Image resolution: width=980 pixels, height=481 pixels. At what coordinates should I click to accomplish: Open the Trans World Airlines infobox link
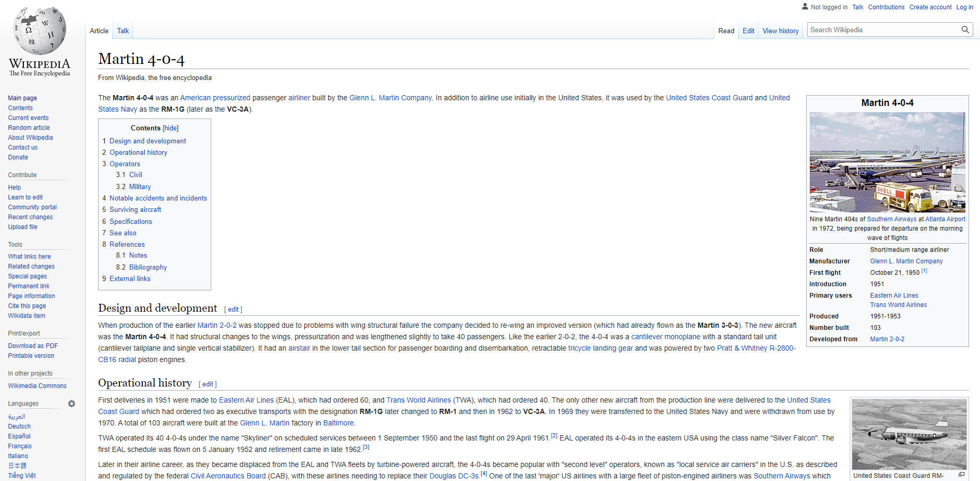(898, 305)
